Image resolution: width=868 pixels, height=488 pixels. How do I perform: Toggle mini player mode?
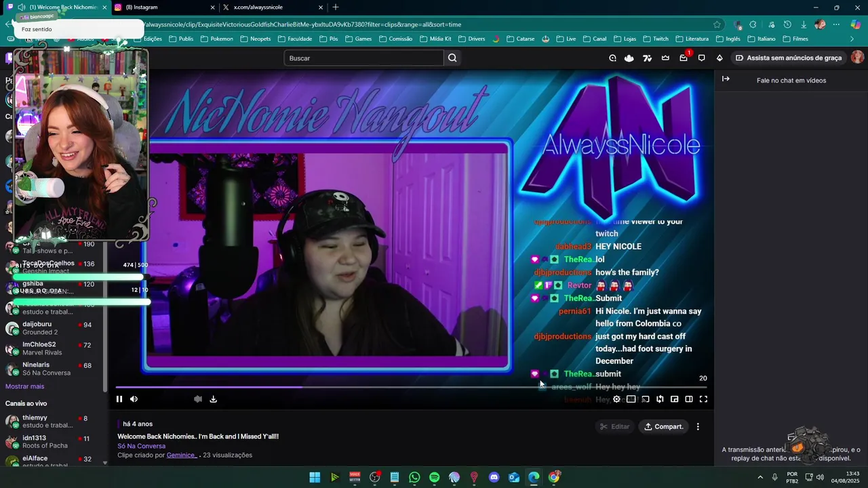point(631,399)
